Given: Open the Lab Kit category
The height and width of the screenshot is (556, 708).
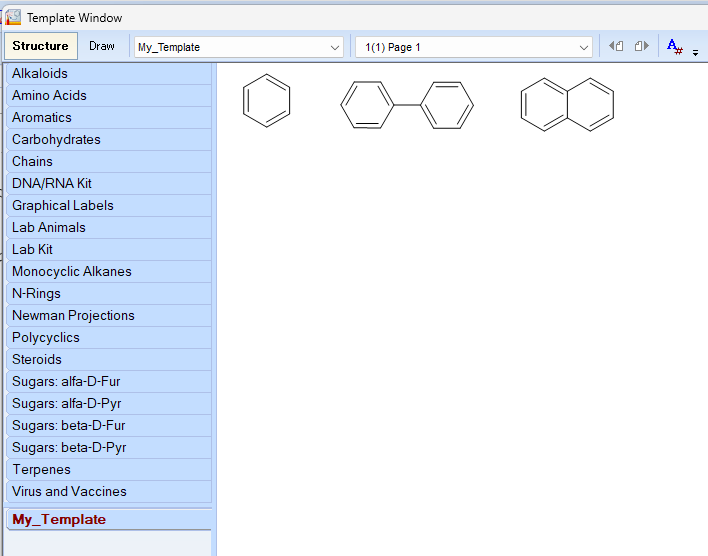Looking at the screenshot, I should tap(109, 249).
